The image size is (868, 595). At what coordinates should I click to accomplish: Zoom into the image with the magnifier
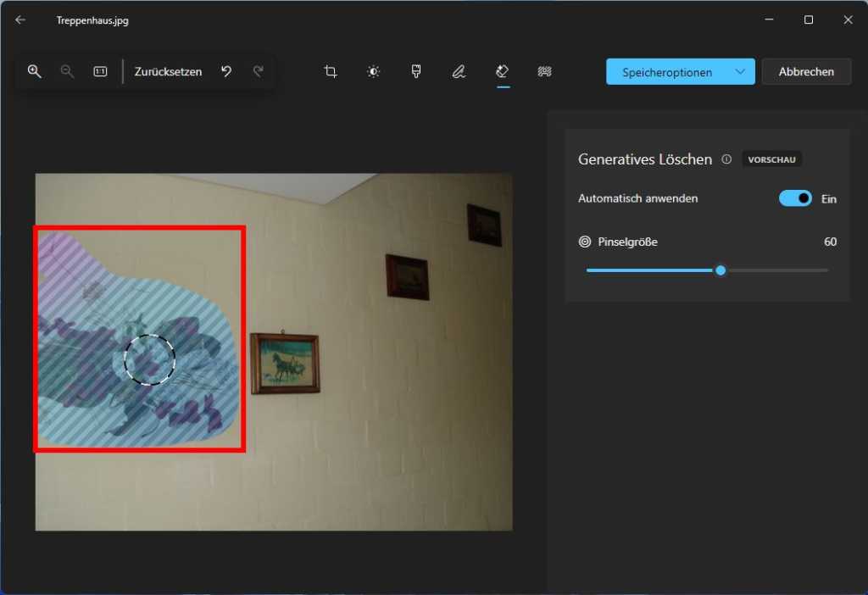[35, 71]
